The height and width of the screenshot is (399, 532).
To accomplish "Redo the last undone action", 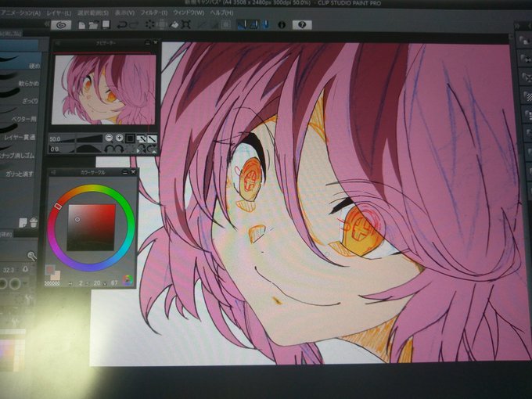I will [135, 25].
